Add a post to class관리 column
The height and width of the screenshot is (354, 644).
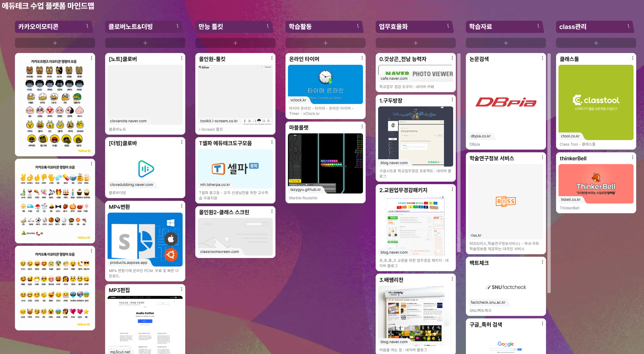(x=596, y=43)
